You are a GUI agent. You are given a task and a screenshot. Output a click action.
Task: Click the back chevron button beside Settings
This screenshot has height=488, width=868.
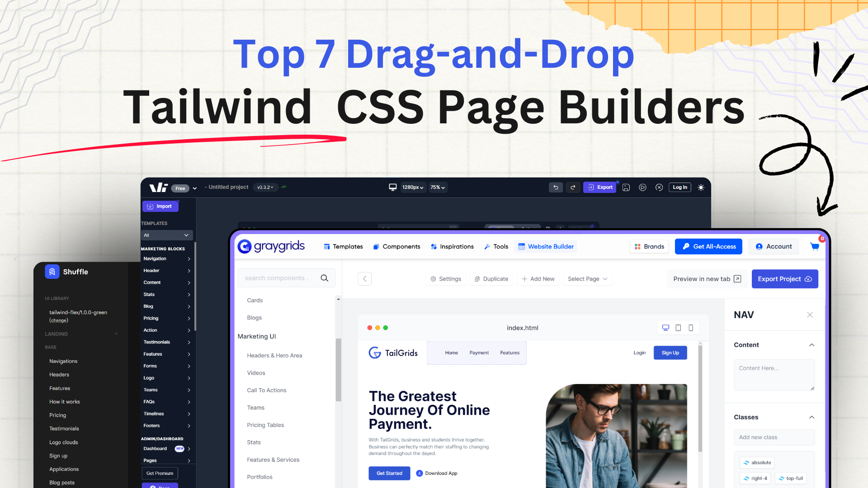pos(365,279)
